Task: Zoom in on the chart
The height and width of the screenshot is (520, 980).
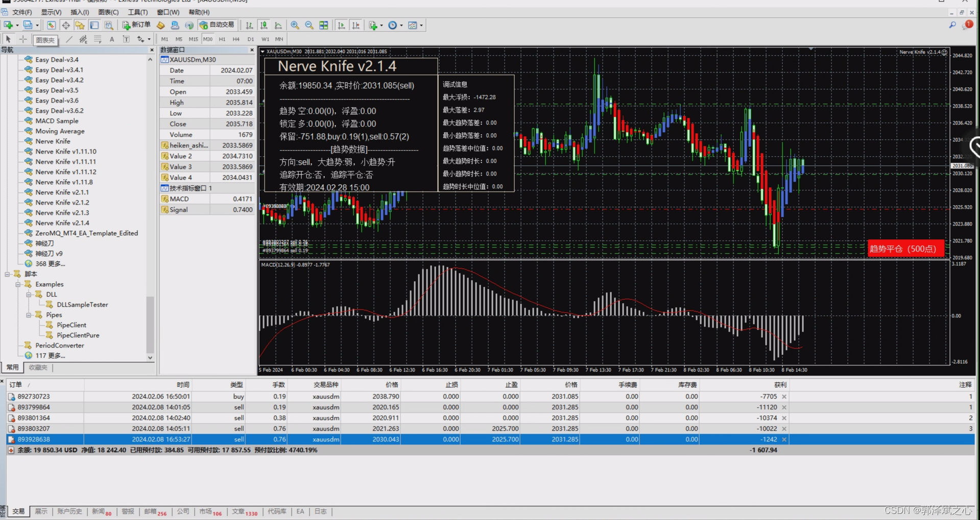Action: [295, 25]
